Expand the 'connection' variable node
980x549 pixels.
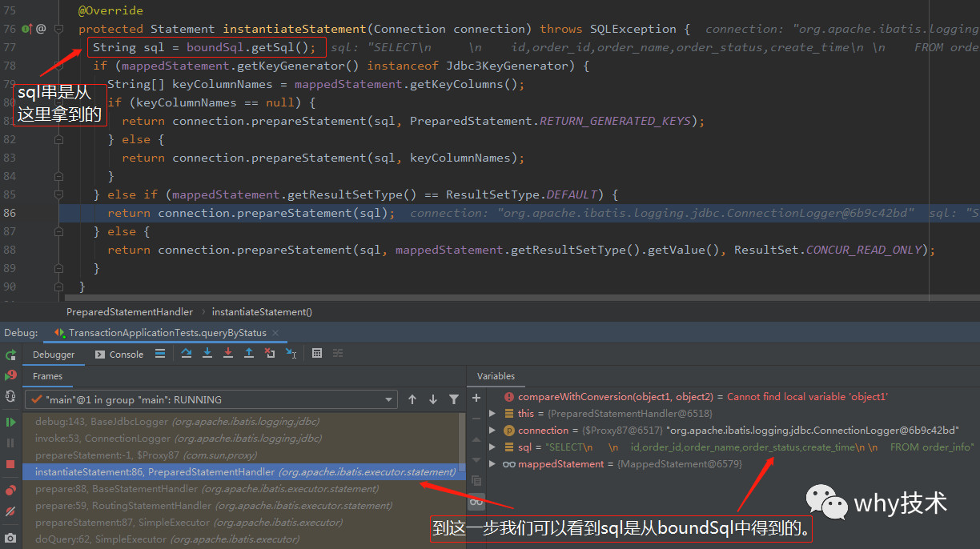click(x=492, y=431)
